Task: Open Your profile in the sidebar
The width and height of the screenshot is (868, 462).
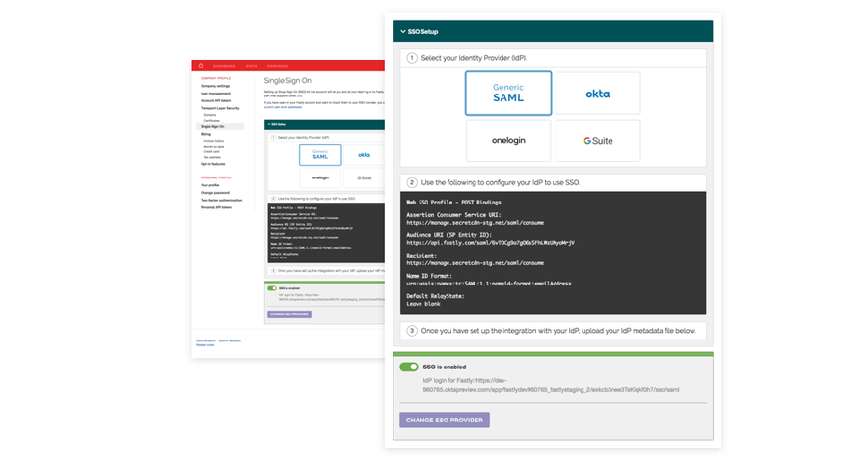Action: [209, 185]
